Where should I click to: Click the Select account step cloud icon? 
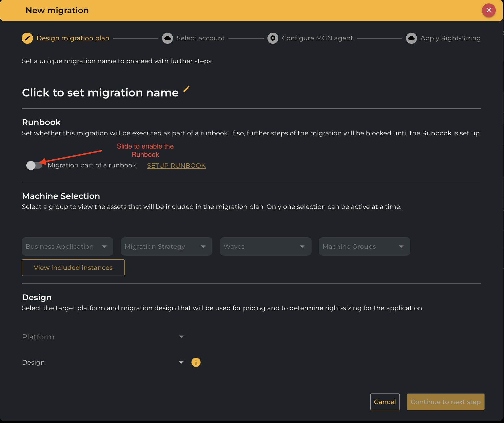click(x=168, y=38)
